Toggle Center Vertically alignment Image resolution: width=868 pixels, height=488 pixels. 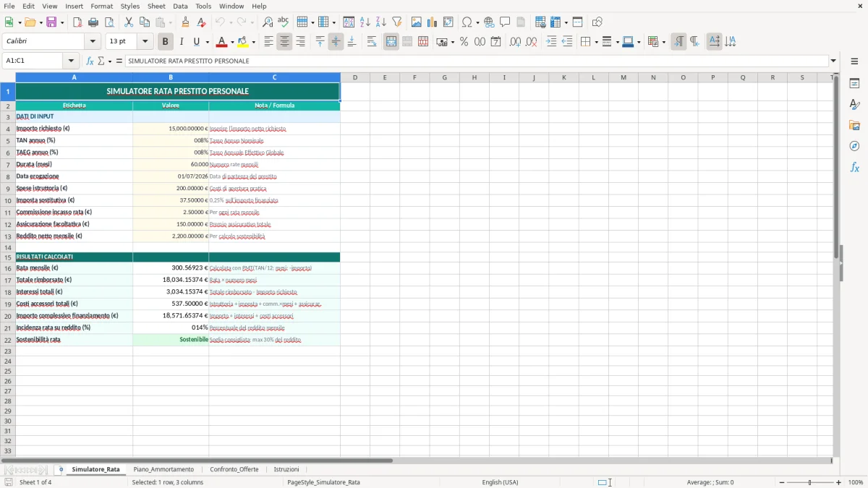pyautogui.click(x=336, y=42)
